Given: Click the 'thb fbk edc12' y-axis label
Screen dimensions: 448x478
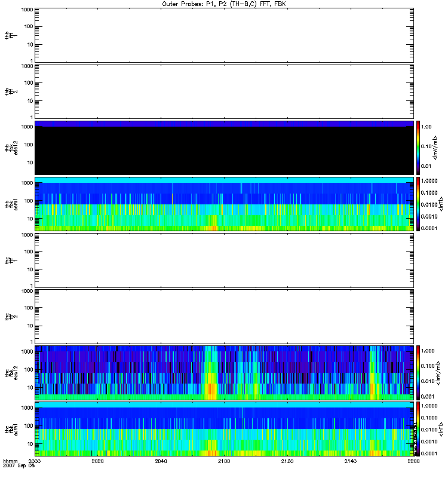Looking at the screenshot, I should 11,148.
